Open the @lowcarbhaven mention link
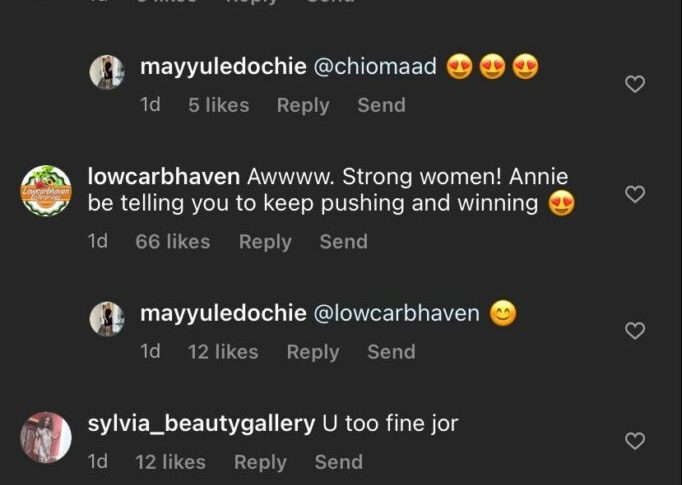 pos(397,313)
